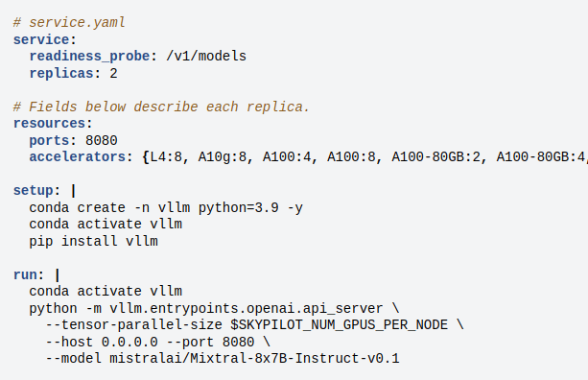Click the vllm.entrypoints.openai.api_server text
The image size is (588, 380).
click(246, 309)
